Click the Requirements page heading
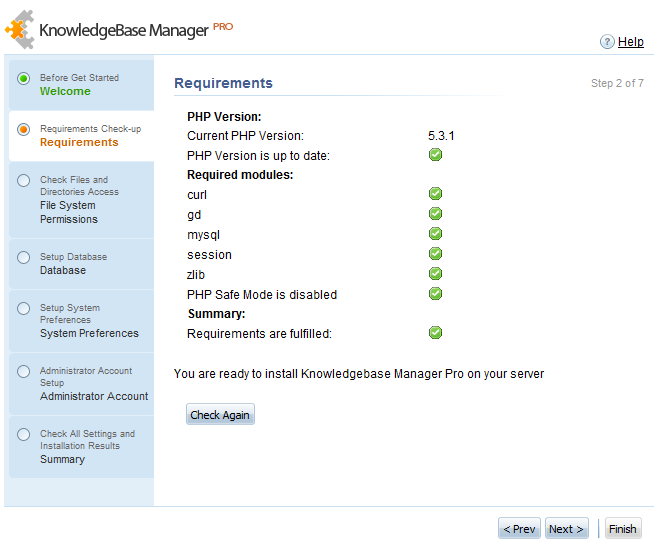The height and width of the screenshot is (542, 656). point(223,83)
